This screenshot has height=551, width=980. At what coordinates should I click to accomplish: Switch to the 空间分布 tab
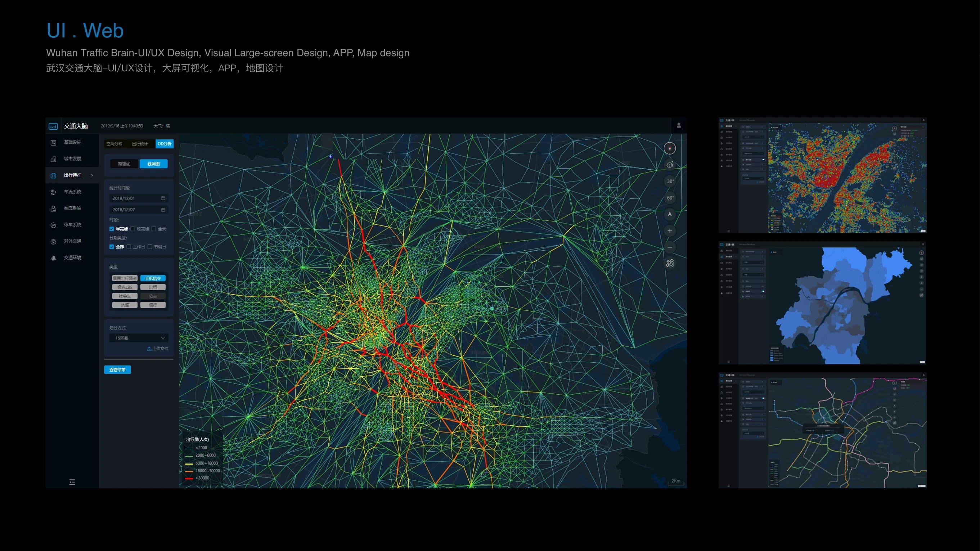click(114, 144)
